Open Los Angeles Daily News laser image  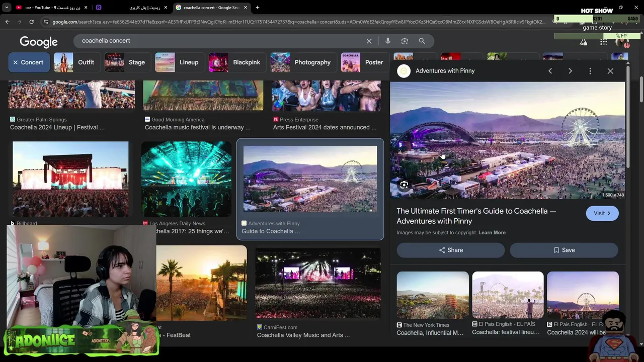[x=187, y=179]
